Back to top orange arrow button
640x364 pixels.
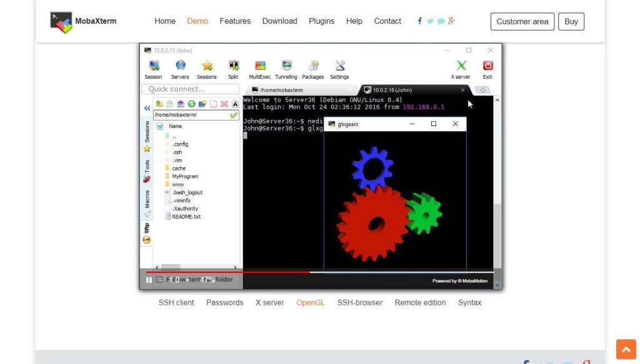626,349
